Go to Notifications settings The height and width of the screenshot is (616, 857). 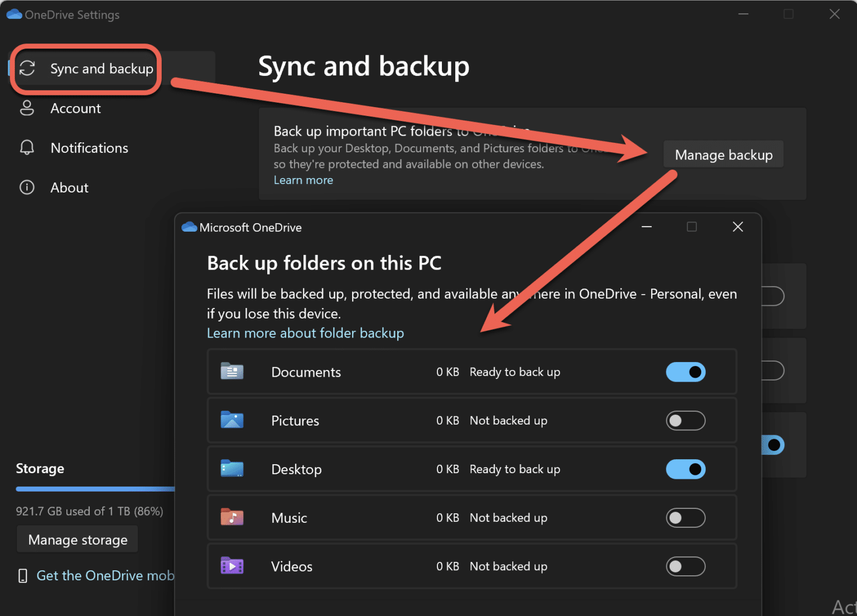(x=89, y=148)
